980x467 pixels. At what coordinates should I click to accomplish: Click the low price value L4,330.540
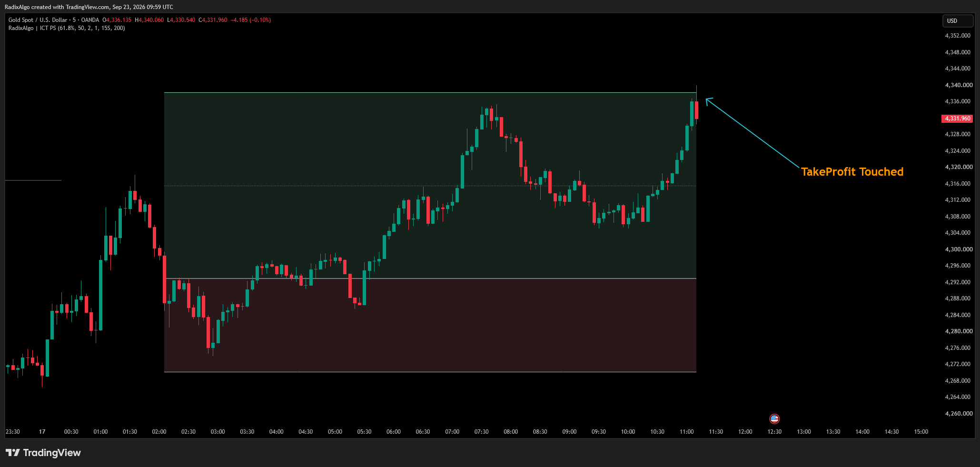click(181, 20)
